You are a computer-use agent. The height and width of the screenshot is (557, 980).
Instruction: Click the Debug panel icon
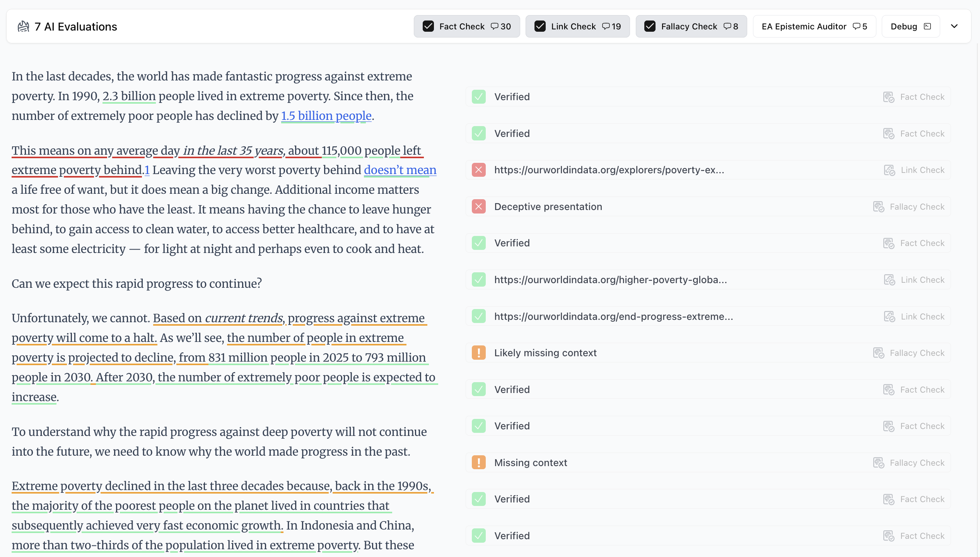point(927,26)
